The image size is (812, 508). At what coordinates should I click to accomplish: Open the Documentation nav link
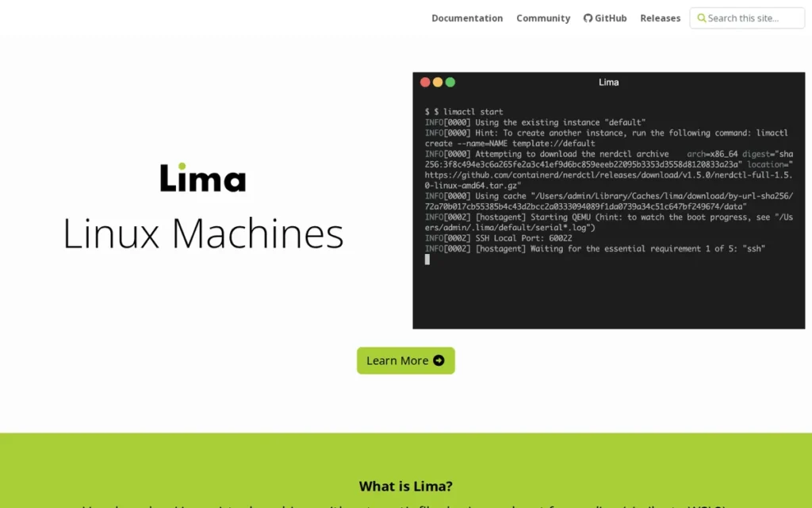pos(467,18)
